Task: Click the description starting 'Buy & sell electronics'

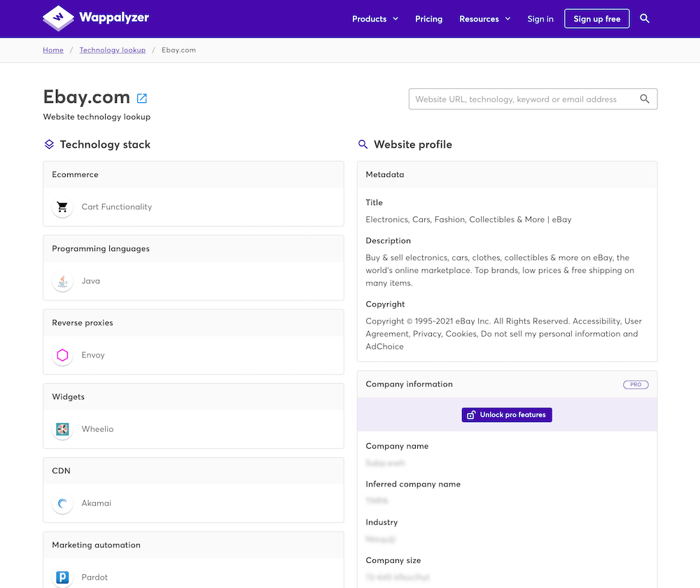Action: [500, 271]
